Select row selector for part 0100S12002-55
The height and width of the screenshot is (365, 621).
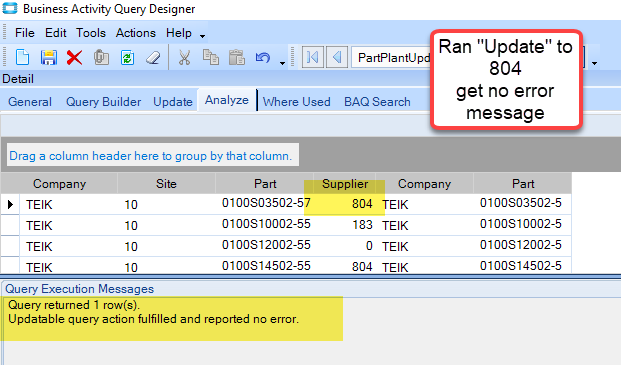(x=10, y=246)
